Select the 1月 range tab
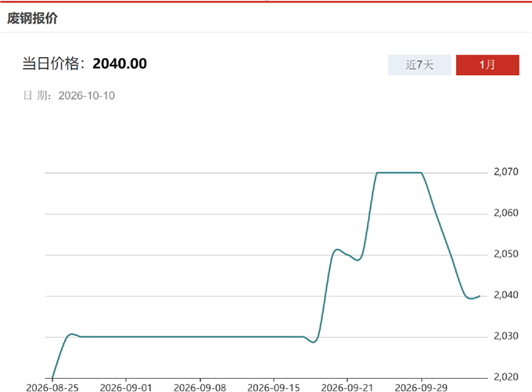This screenshot has width=532, height=392. tap(487, 65)
